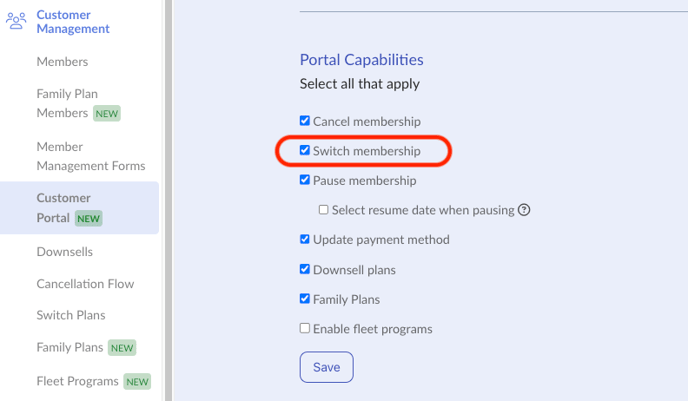Navigate to Cancellation Flow

point(85,284)
